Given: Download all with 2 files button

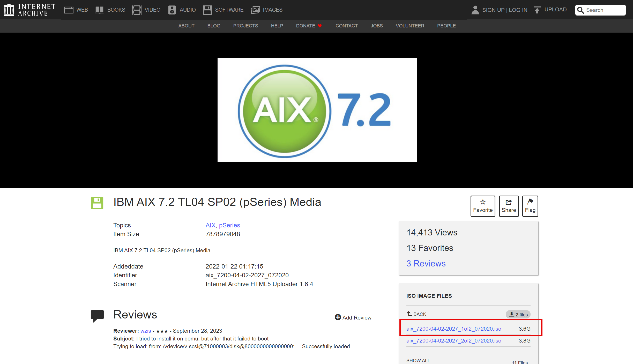Looking at the screenshot, I should [518, 314].
